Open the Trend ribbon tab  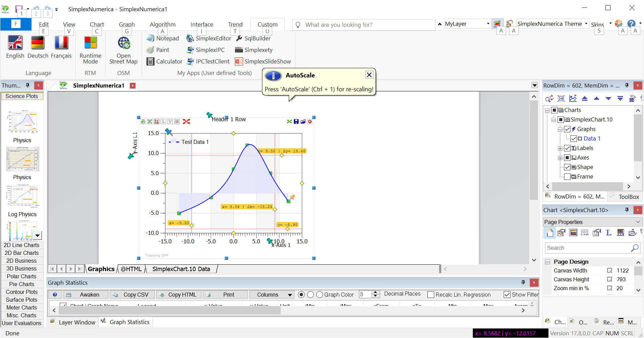(x=235, y=24)
